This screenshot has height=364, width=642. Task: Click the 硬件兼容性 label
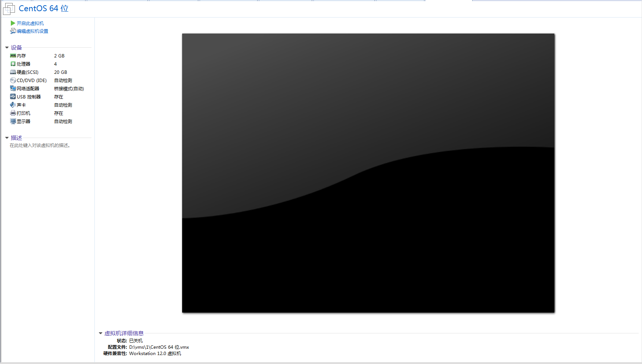pyautogui.click(x=115, y=353)
